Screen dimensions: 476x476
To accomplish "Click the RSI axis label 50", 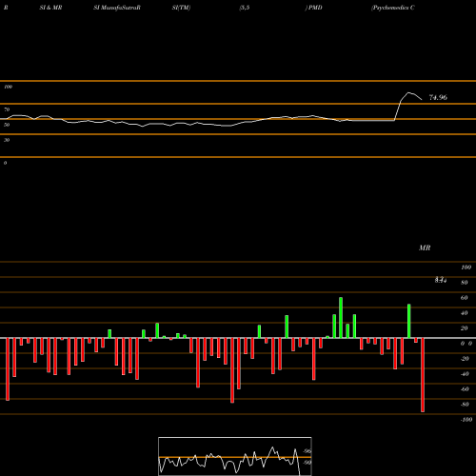I will click(x=7, y=125).
